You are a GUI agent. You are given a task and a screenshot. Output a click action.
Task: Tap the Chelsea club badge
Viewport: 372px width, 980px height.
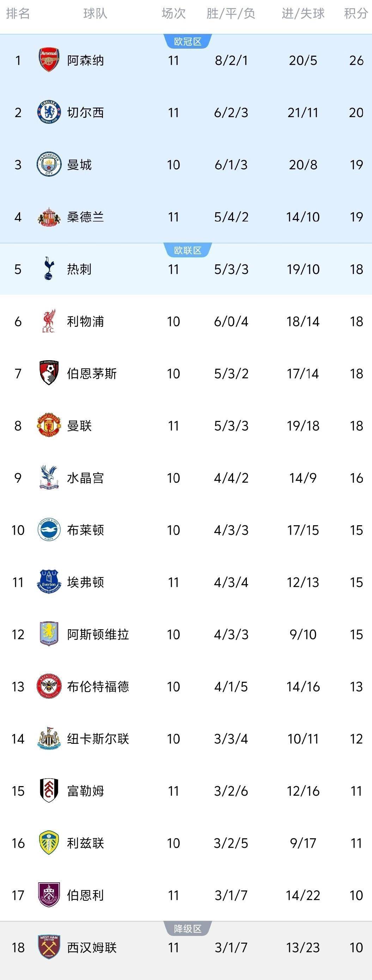coord(49,112)
